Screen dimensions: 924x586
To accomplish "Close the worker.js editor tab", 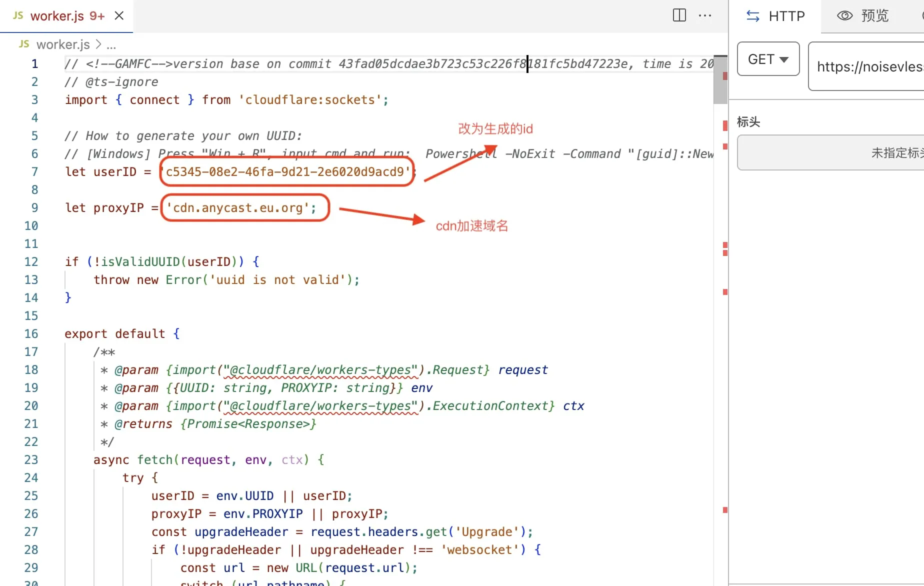I will [119, 16].
